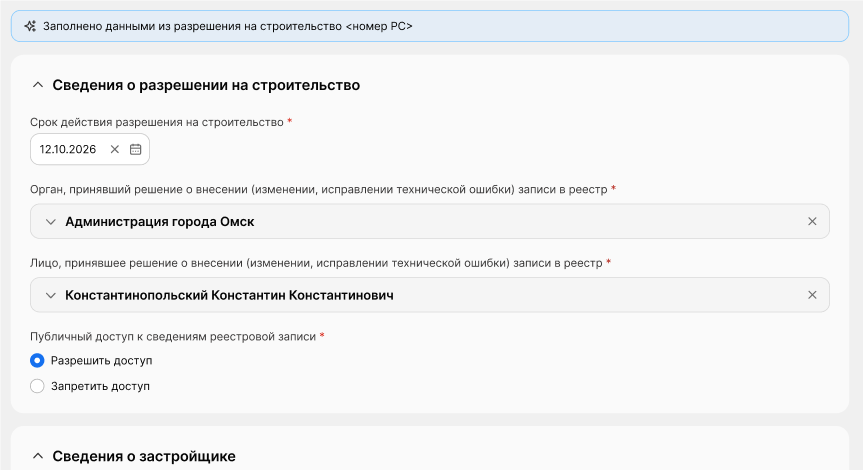Clear the Константинопольский Константин Константинович selection
Screen dimensions: 863x470
[812, 295]
